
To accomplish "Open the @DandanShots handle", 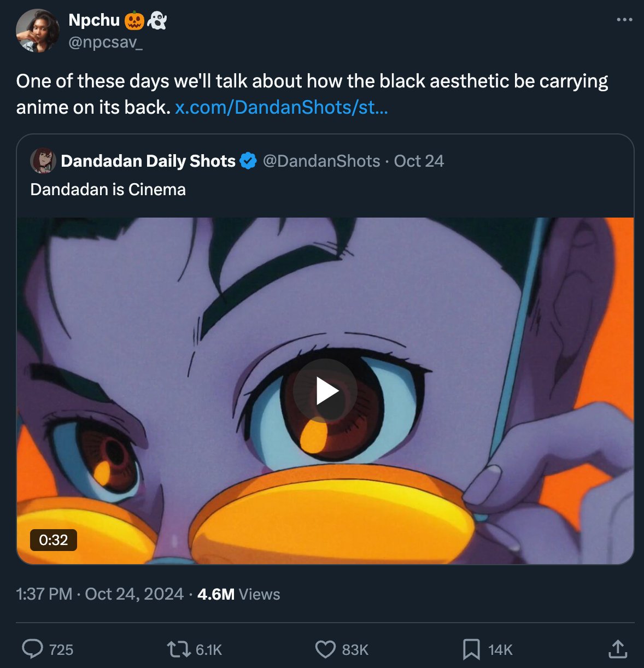I will pos(321,161).
